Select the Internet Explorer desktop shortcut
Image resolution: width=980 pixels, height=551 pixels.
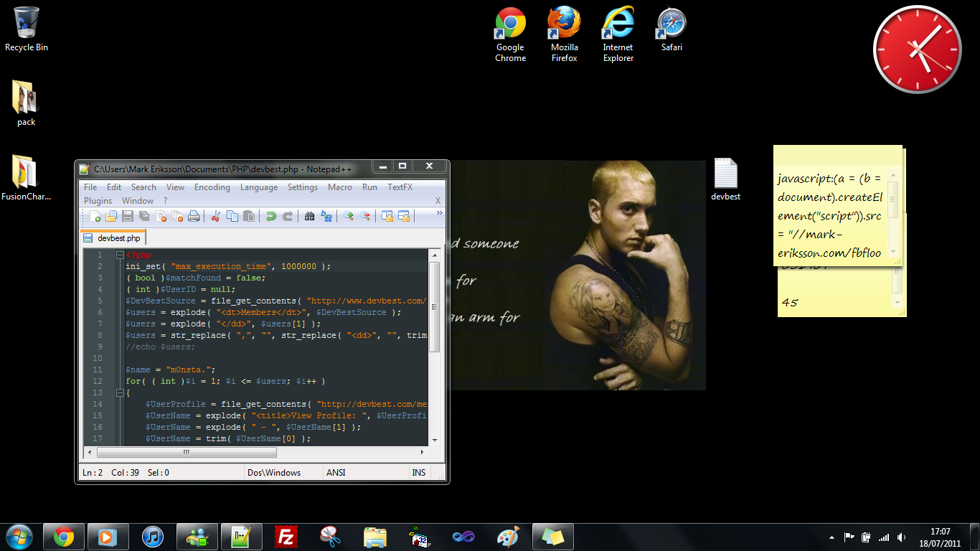[618, 34]
